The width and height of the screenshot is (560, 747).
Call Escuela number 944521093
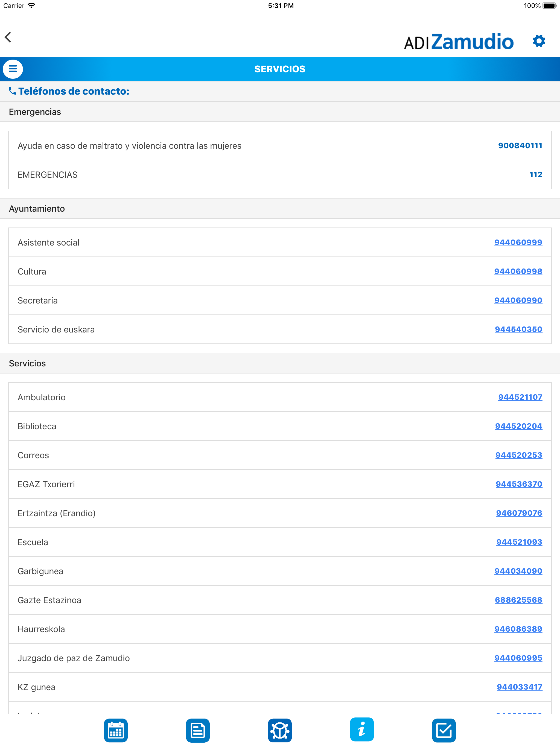(519, 542)
